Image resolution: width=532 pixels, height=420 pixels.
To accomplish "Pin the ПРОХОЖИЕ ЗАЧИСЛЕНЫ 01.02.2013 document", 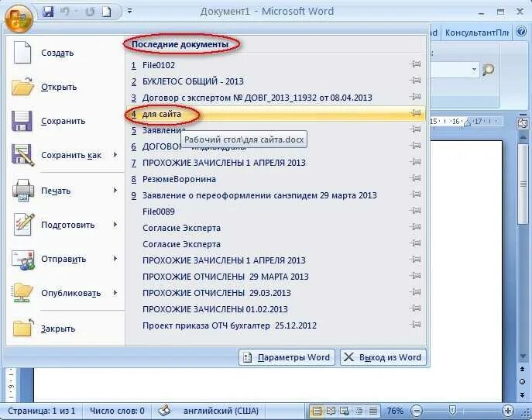I will [415, 308].
